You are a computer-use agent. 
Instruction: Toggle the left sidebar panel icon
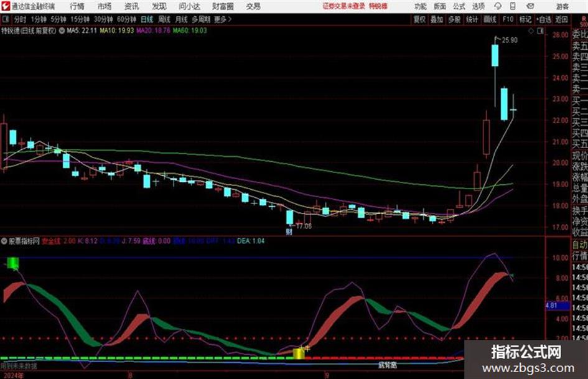coord(5,19)
